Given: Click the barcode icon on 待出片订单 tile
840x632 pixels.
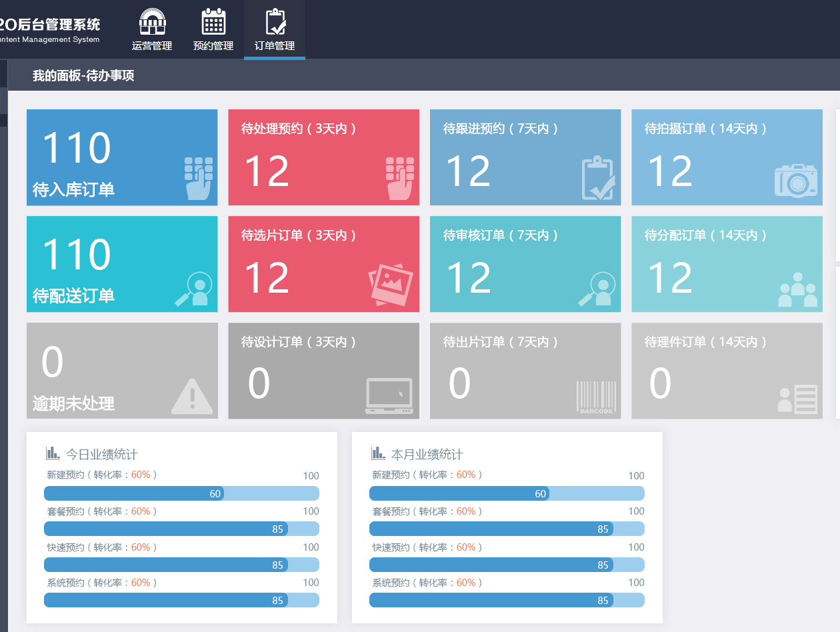Looking at the screenshot, I should 596,397.
